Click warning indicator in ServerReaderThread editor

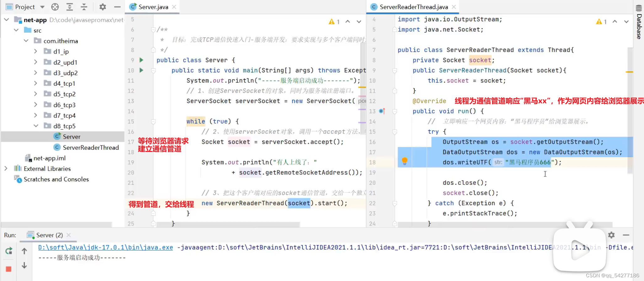click(x=601, y=22)
